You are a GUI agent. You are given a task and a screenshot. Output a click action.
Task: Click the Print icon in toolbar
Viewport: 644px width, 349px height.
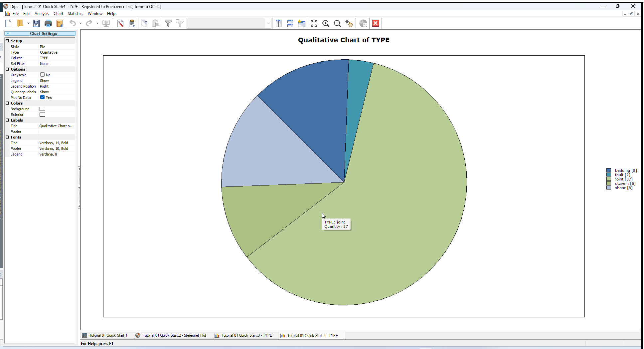pyautogui.click(x=48, y=23)
